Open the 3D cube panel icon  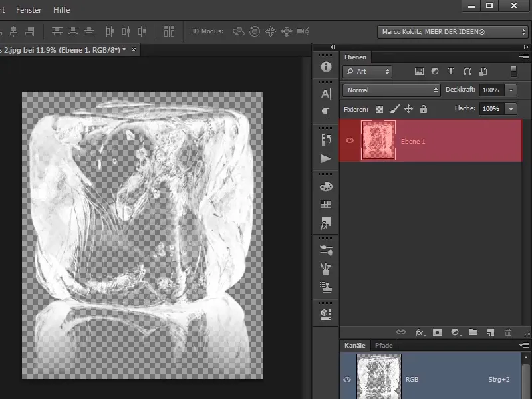[x=326, y=314]
